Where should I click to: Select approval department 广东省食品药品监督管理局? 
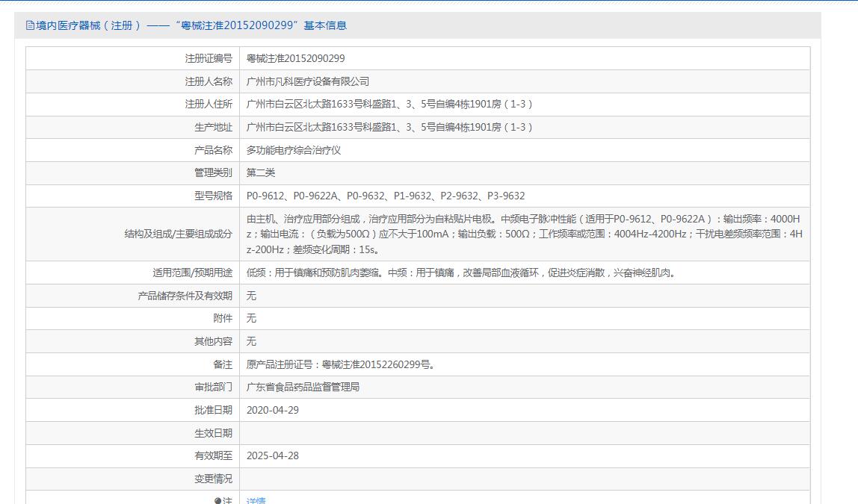(303, 387)
